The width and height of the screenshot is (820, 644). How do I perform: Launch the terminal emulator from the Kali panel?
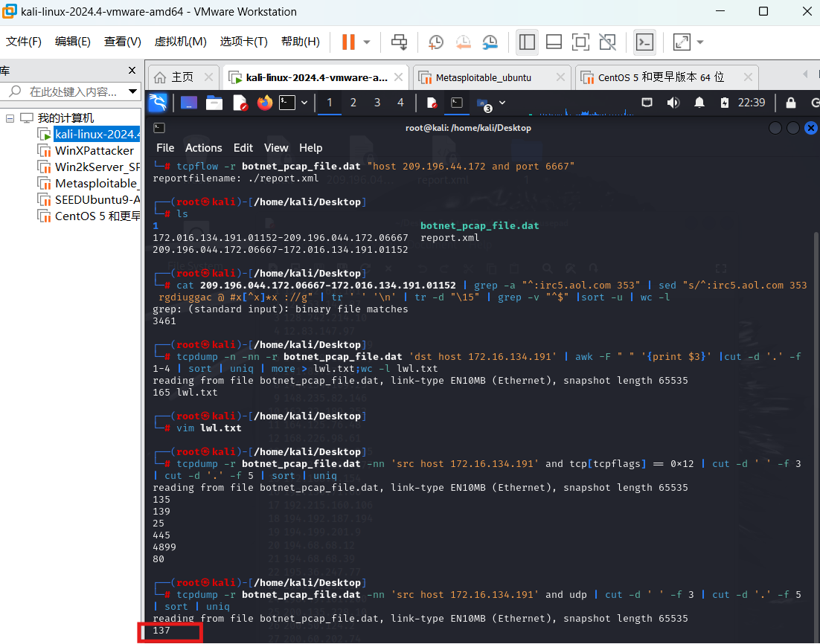(287, 103)
